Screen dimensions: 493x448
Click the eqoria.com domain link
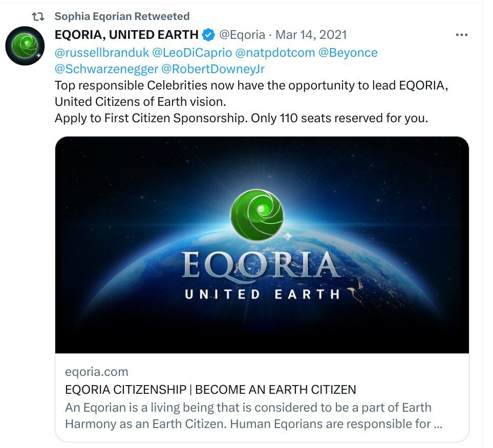[97, 372]
